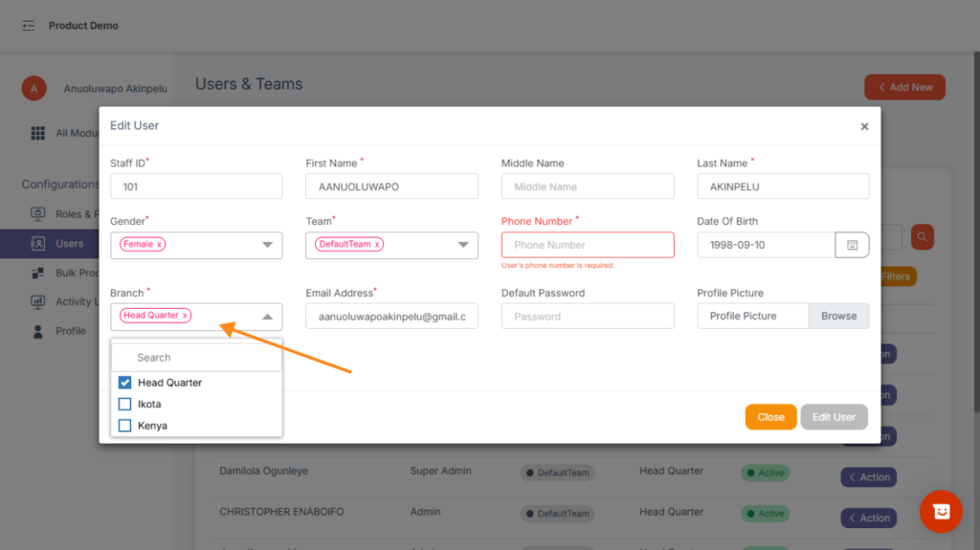The image size is (980, 550).
Task: Open the chat widget icon at bottom right
Action: coord(940,512)
